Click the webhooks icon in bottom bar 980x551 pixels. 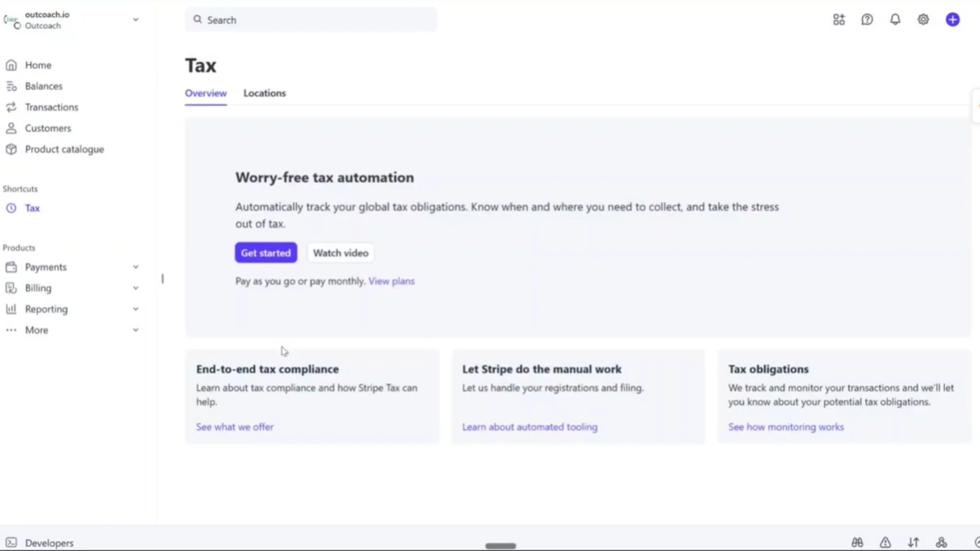pos(942,542)
